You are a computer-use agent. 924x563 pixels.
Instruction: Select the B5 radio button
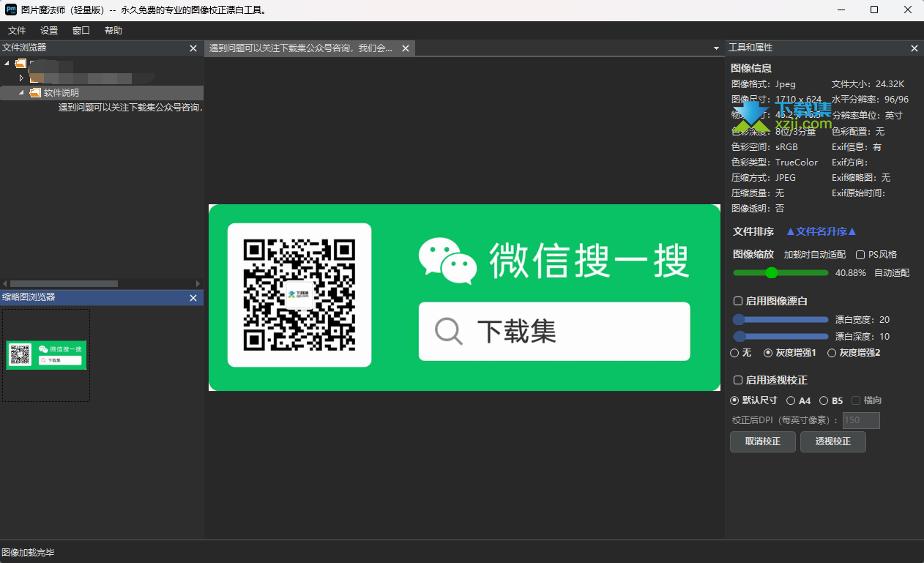click(x=824, y=400)
